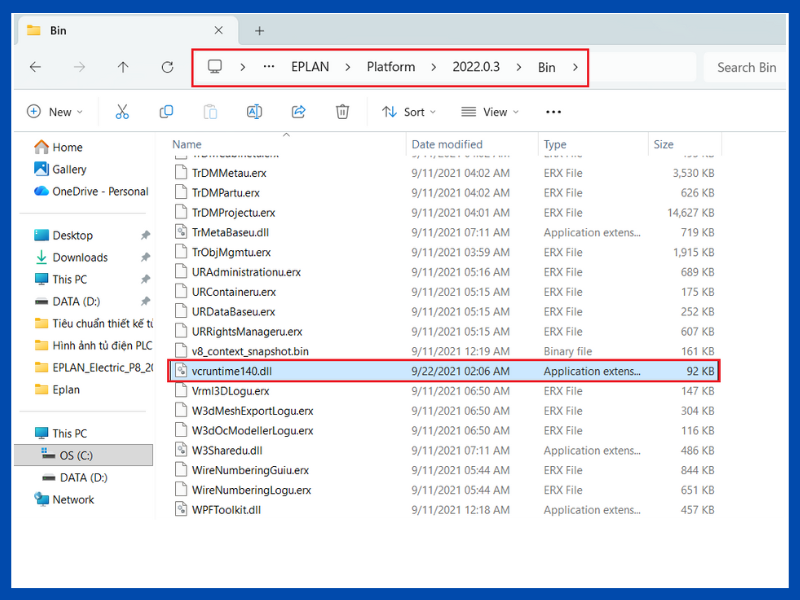Navigate back with the back arrow

[x=36, y=67]
